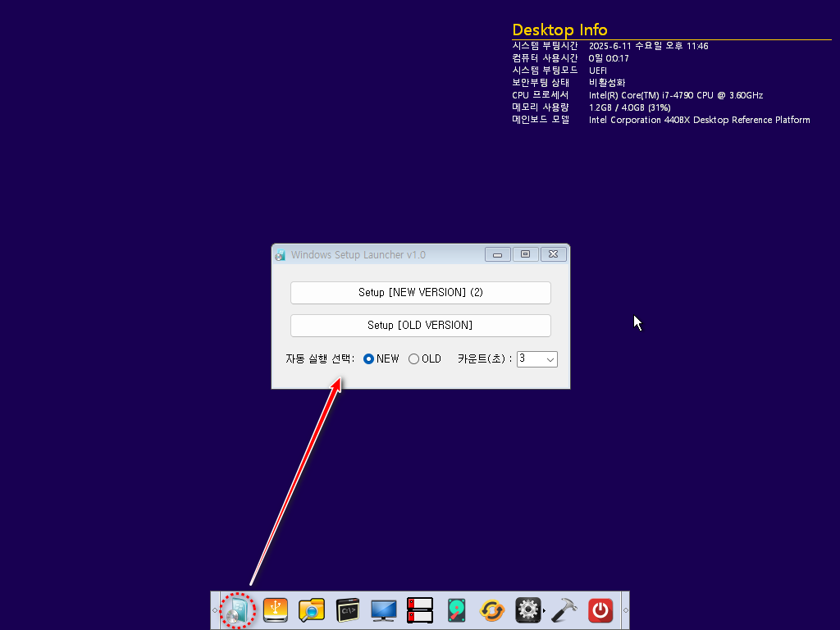Click Setup [OLD VERSION] button
840x630 pixels.
(x=421, y=325)
